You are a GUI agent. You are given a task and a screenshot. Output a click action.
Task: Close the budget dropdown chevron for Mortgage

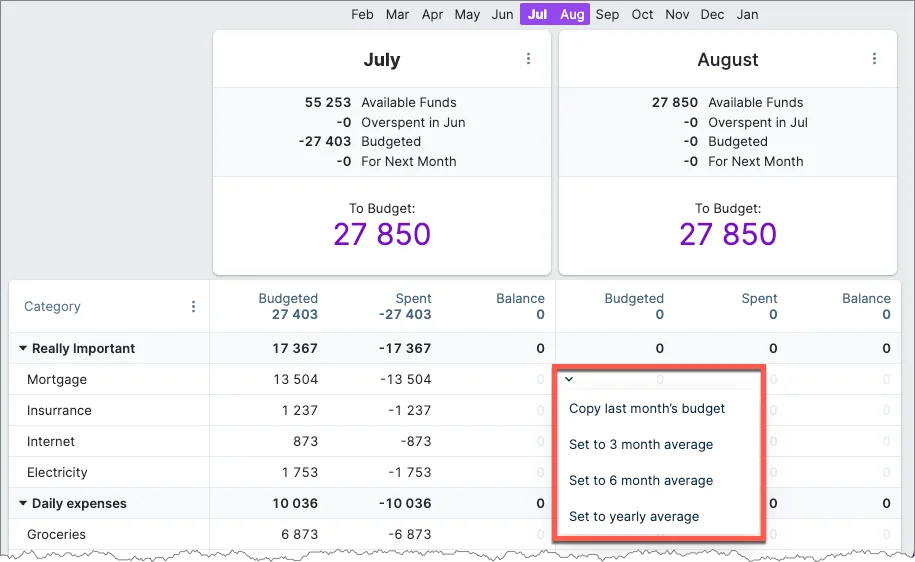[569, 379]
